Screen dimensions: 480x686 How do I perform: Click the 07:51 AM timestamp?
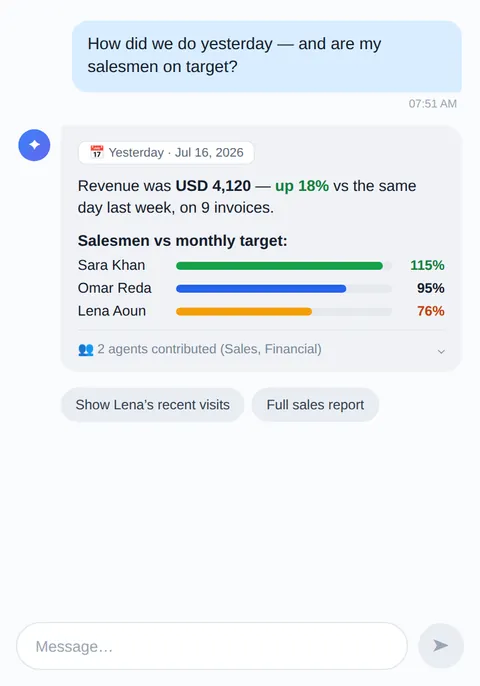coord(433,104)
